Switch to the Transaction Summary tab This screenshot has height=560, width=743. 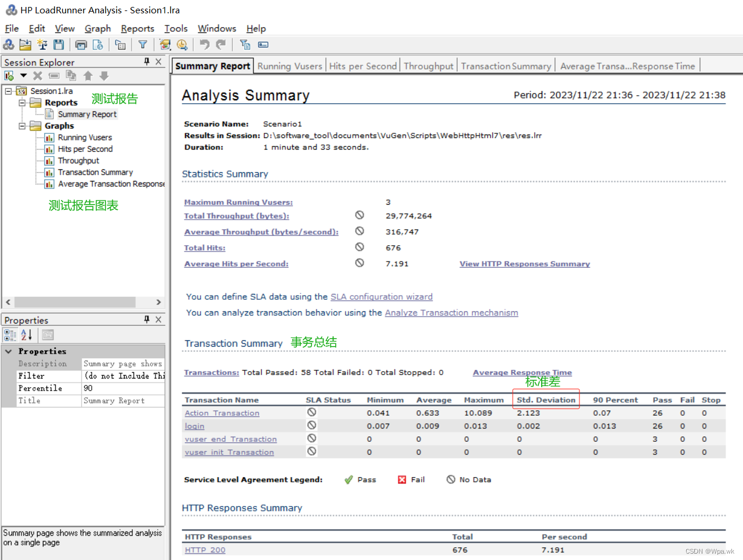click(506, 66)
